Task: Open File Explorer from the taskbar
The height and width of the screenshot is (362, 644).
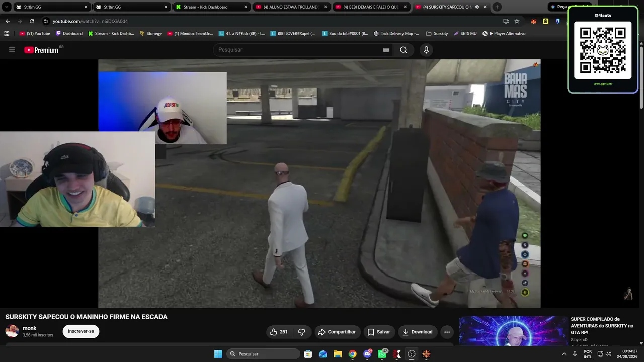Action: (338, 354)
